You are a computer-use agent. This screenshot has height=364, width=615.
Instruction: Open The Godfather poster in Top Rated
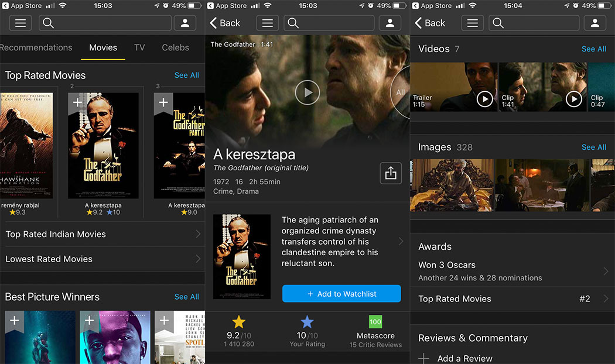point(103,145)
